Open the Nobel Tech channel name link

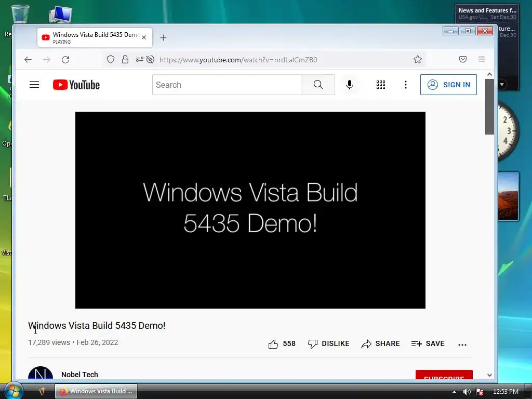pos(79,375)
